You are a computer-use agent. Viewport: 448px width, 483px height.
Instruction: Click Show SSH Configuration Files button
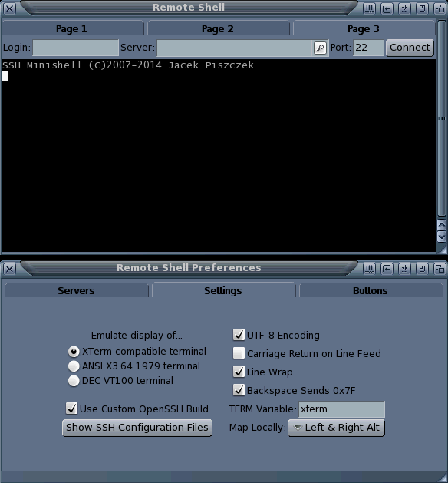[x=137, y=428]
